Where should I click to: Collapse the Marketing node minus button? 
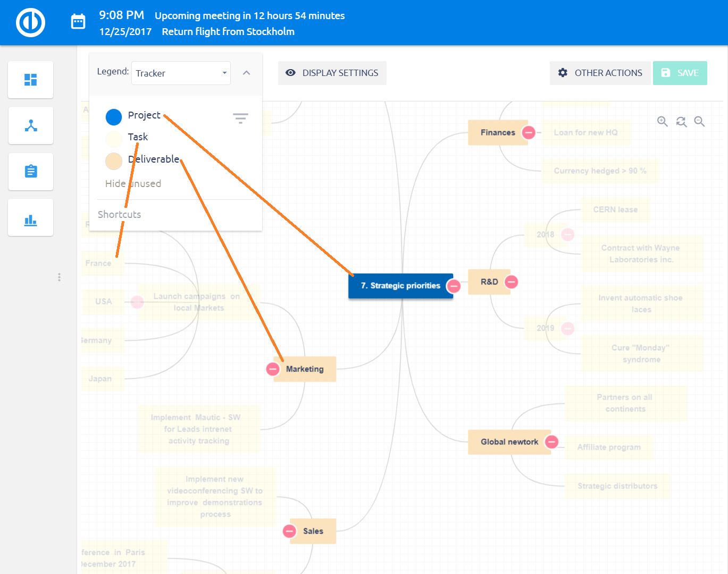click(273, 369)
